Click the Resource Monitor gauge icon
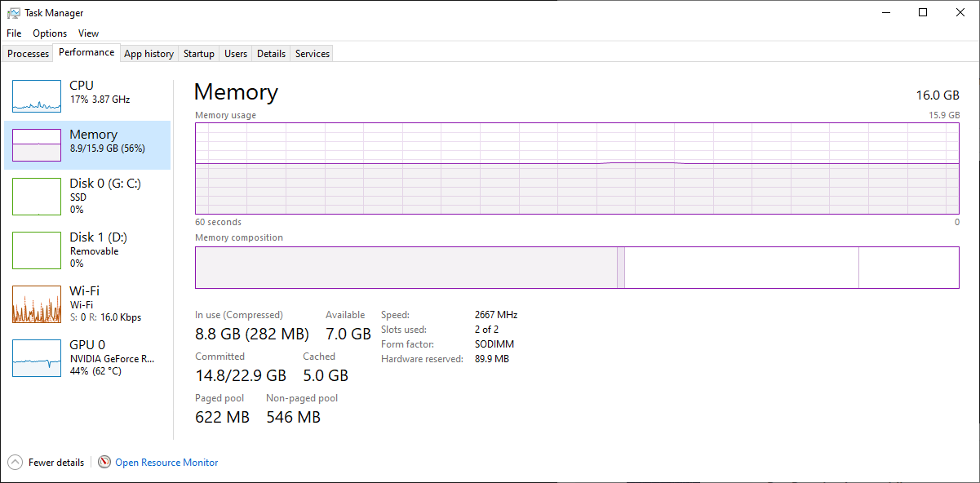The height and width of the screenshot is (483, 980). pyautogui.click(x=104, y=463)
